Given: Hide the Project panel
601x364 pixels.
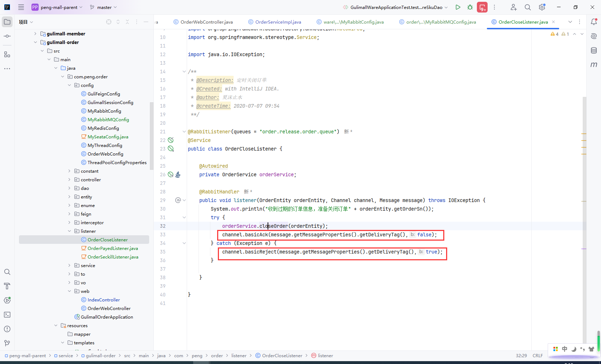Looking at the screenshot, I should pyautogui.click(x=146, y=22).
